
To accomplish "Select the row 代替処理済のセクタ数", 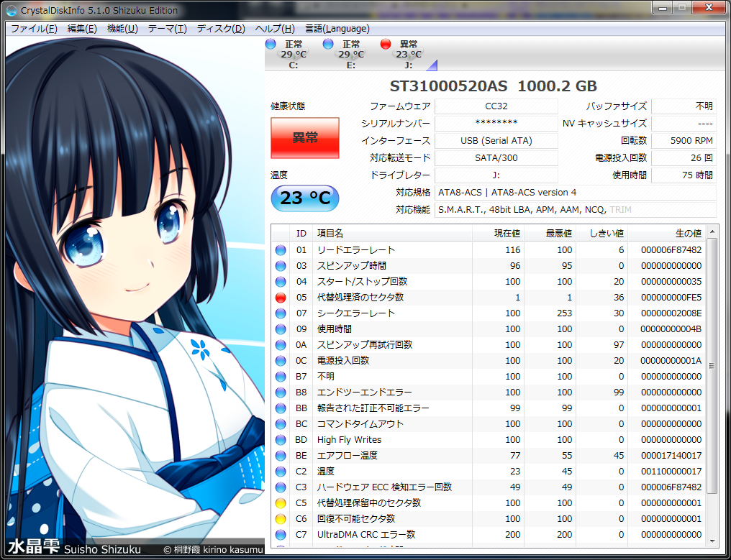I will coord(488,298).
